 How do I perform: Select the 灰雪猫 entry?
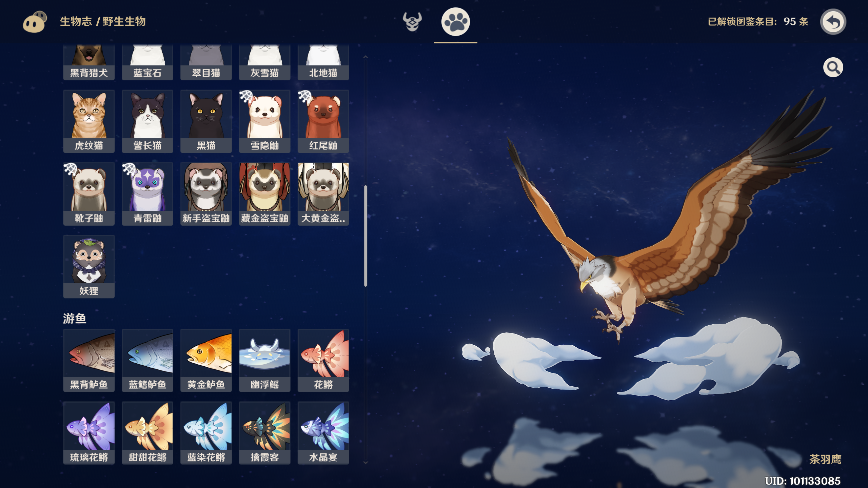[265, 62]
